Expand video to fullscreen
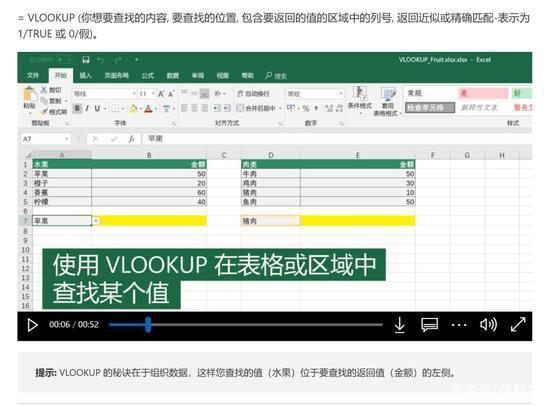550x406 pixels. pos(518,325)
